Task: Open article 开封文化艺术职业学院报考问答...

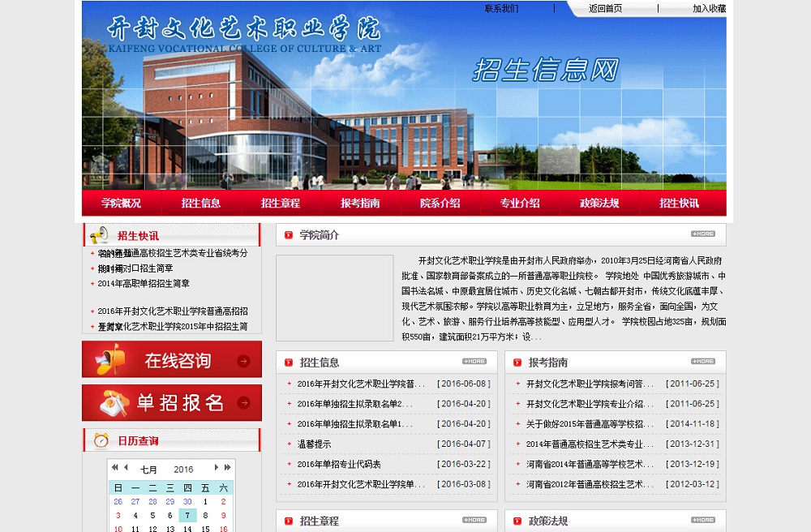Action: pyautogui.click(x=590, y=384)
